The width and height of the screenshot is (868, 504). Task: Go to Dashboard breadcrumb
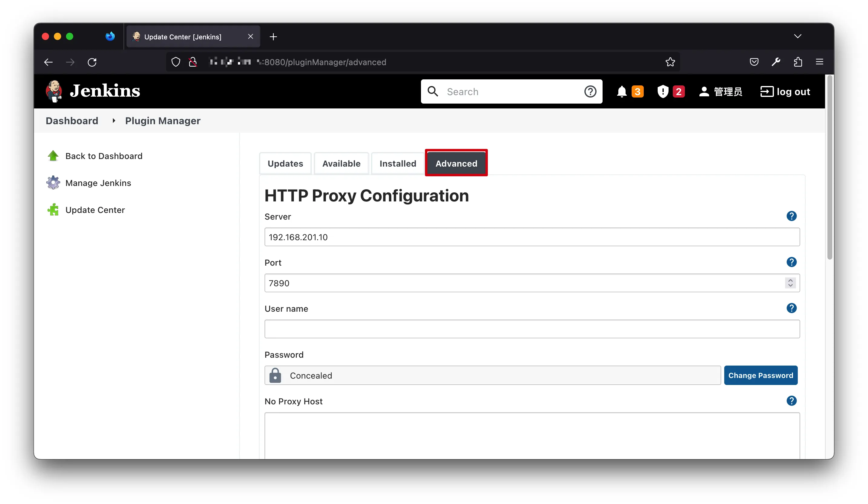72,121
